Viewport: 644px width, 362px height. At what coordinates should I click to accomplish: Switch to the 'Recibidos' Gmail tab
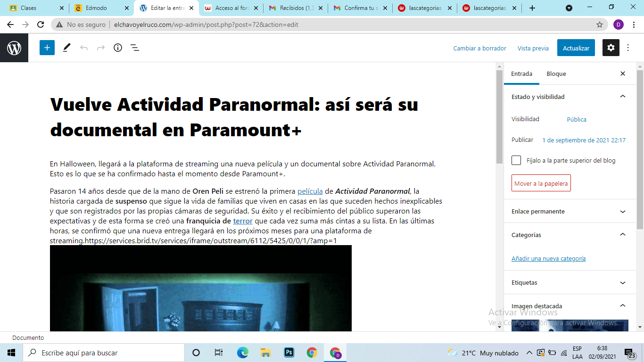coord(296,8)
